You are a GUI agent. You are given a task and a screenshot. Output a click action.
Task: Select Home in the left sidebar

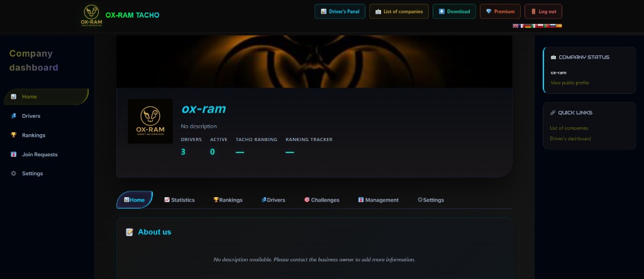point(46,97)
